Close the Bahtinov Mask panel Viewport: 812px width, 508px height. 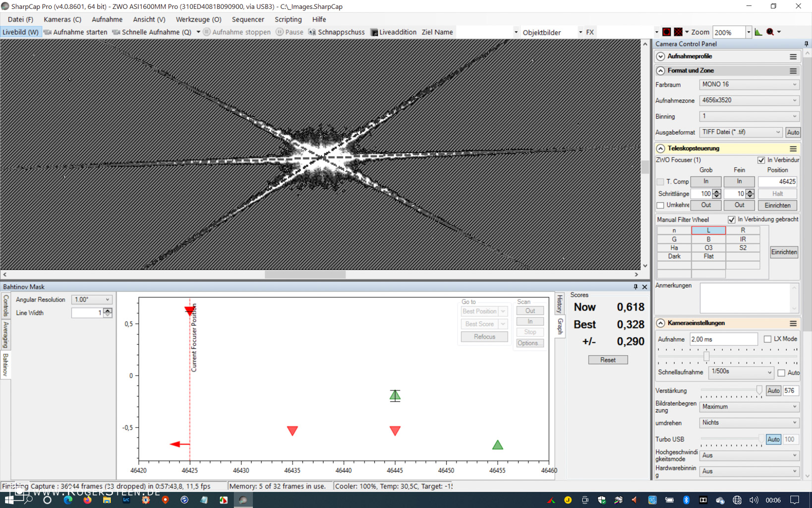[644, 287]
